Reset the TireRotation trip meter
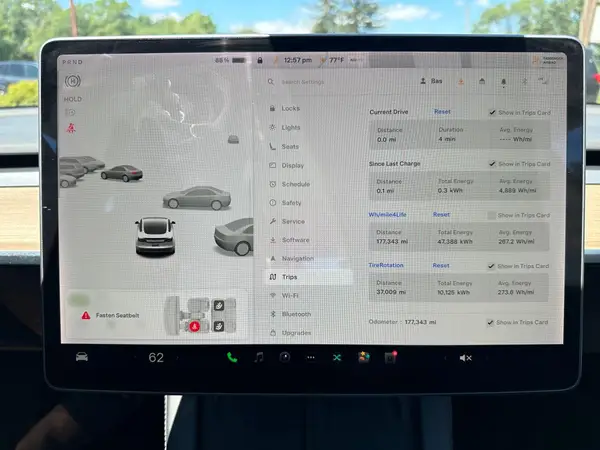The width and height of the screenshot is (600, 450). point(441,266)
